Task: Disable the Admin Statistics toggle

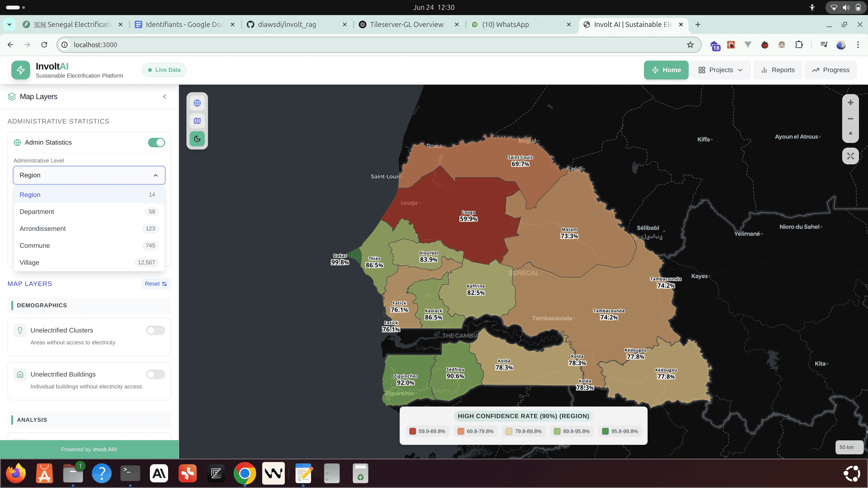Action: pos(156,143)
